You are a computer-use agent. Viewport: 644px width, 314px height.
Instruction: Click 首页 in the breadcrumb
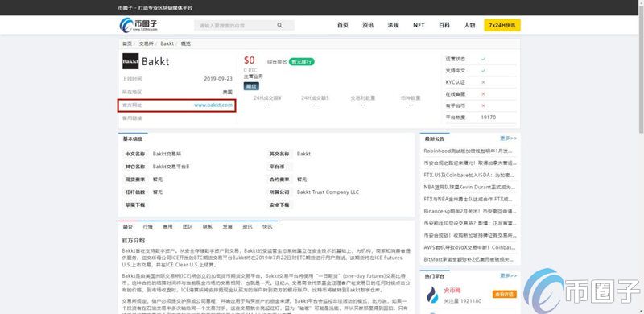pyautogui.click(x=127, y=43)
